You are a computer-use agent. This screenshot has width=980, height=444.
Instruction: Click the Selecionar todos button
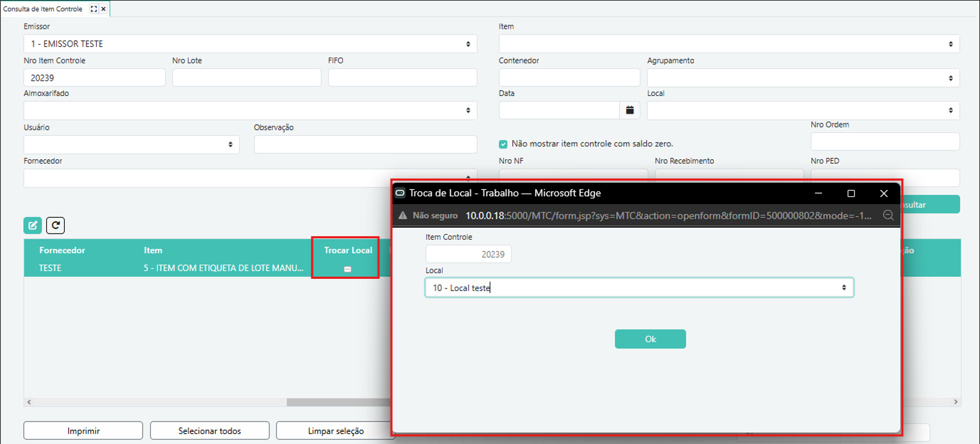[x=210, y=431]
